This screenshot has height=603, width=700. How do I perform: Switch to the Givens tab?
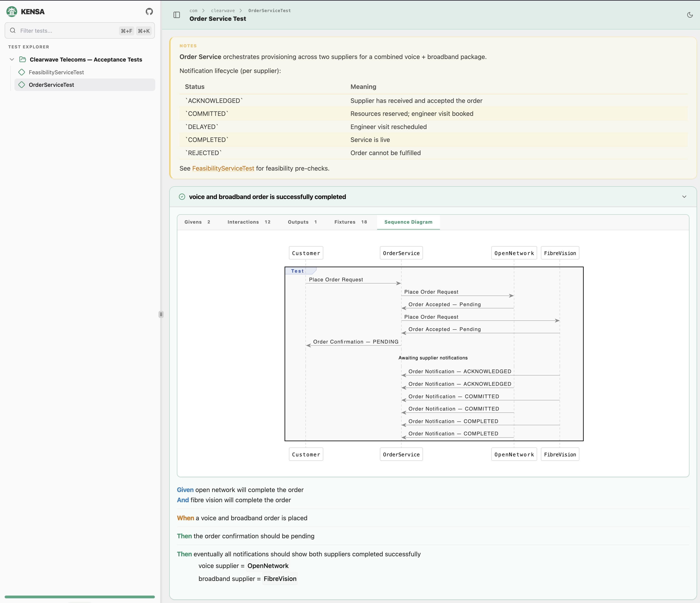(x=197, y=222)
